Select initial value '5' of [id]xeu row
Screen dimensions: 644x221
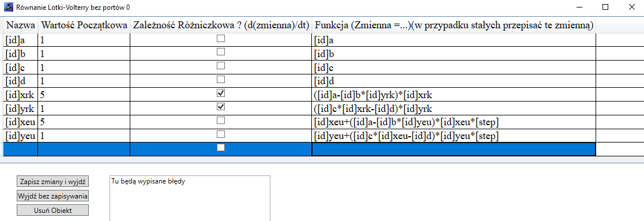84,122
